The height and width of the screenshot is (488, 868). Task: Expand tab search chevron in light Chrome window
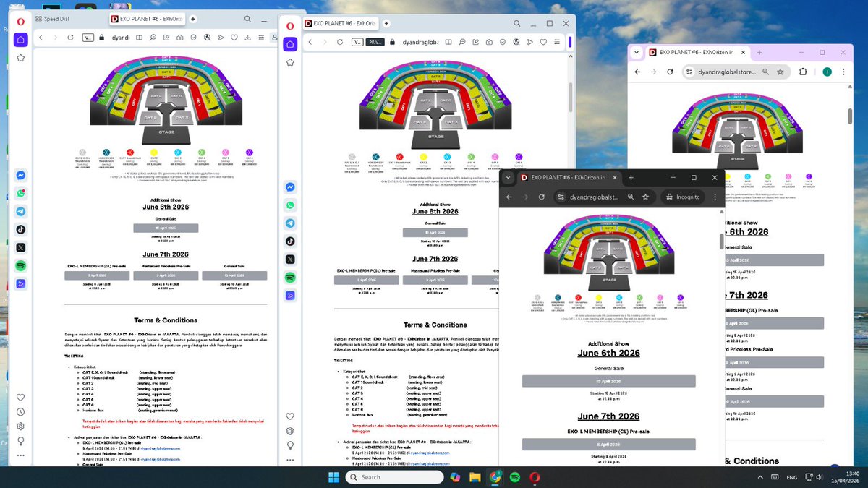[637, 52]
